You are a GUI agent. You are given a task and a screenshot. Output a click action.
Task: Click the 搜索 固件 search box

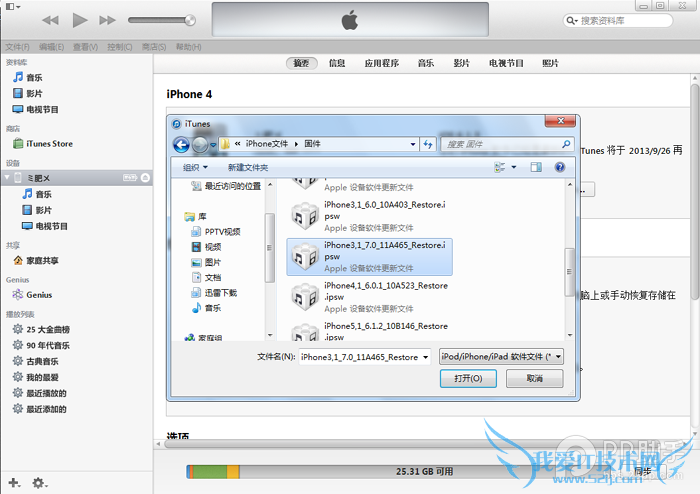coord(506,144)
